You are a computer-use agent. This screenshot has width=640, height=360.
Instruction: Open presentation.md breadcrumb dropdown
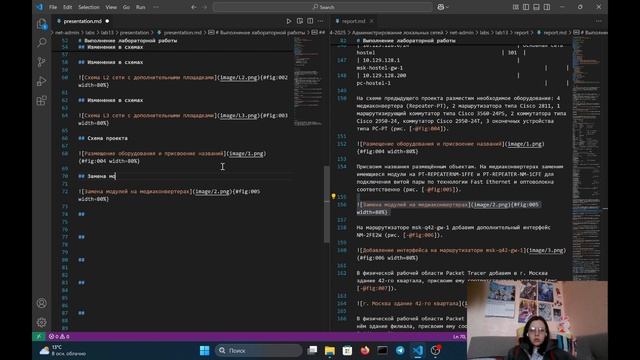pyautogui.click(x=182, y=33)
